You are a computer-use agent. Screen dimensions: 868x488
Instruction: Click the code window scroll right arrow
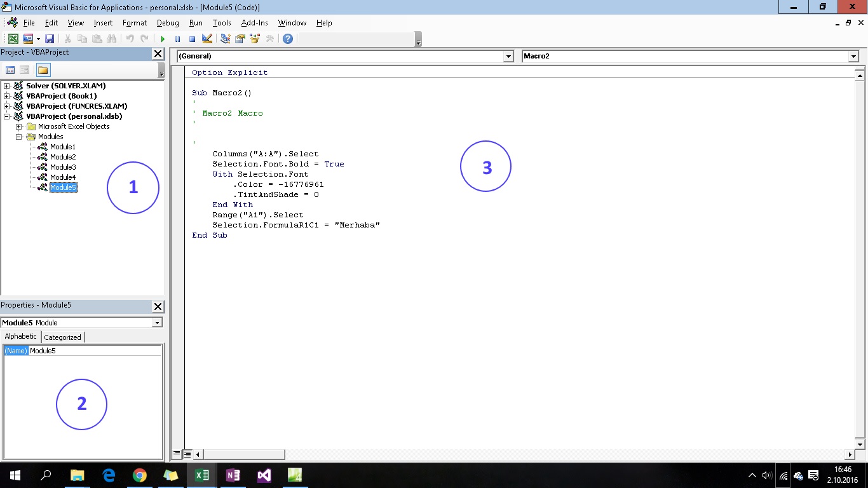(850, 454)
